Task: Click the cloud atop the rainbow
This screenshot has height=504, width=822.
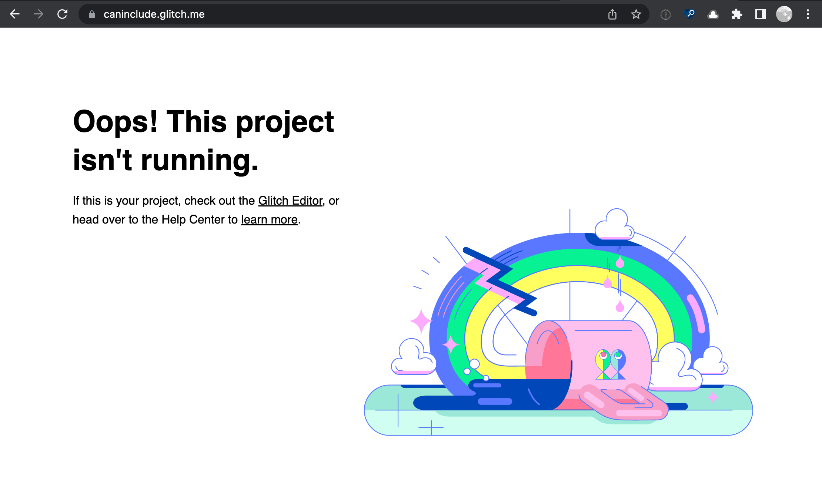Action: pyautogui.click(x=615, y=225)
